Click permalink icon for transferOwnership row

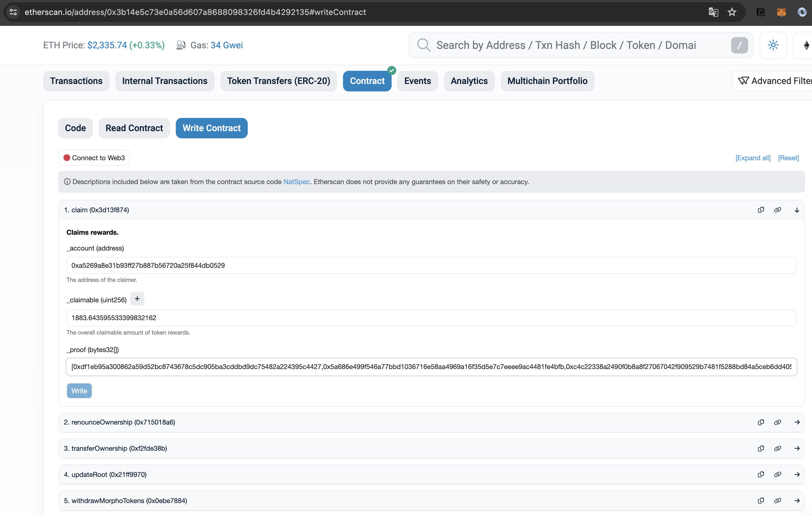coord(777,448)
